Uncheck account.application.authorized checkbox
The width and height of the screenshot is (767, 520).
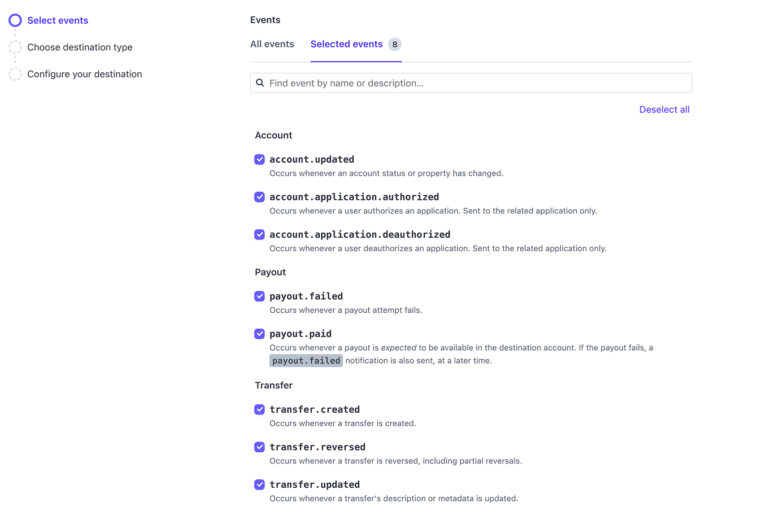coord(259,197)
